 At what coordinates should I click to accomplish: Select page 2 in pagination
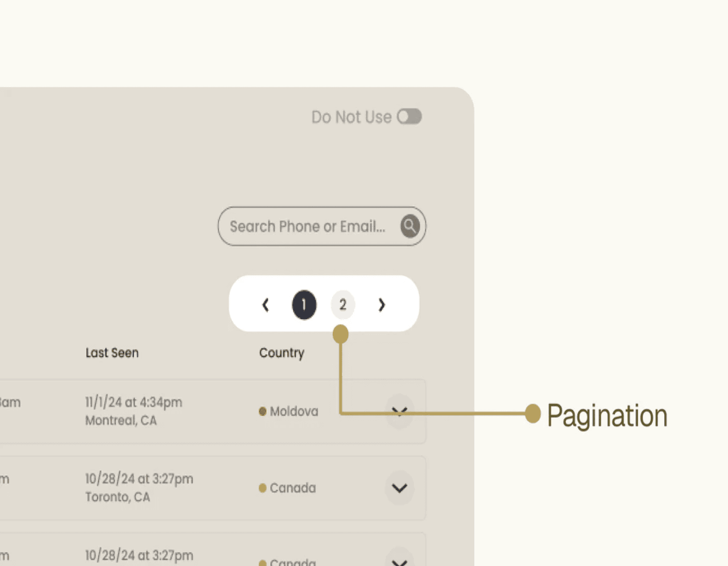[x=343, y=305]
